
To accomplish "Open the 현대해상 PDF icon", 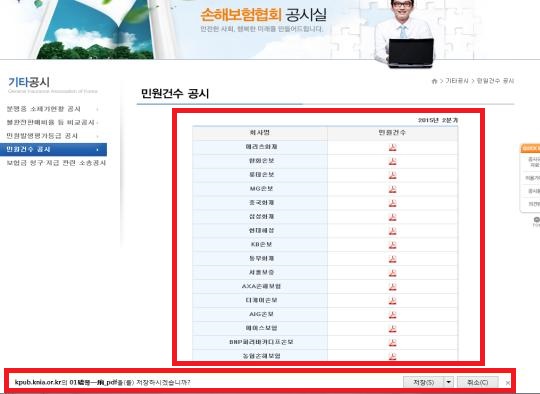I will pos(392,231).
